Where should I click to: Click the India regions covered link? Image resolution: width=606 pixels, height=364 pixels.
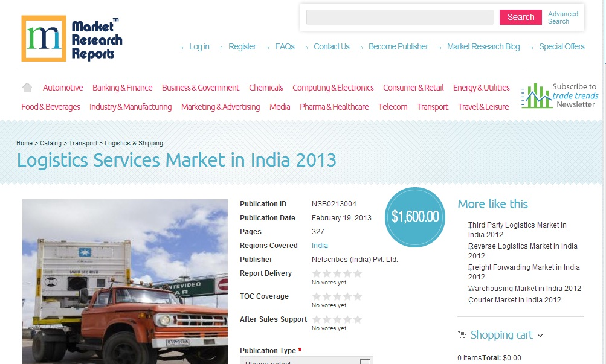click(x=319, y=245)
